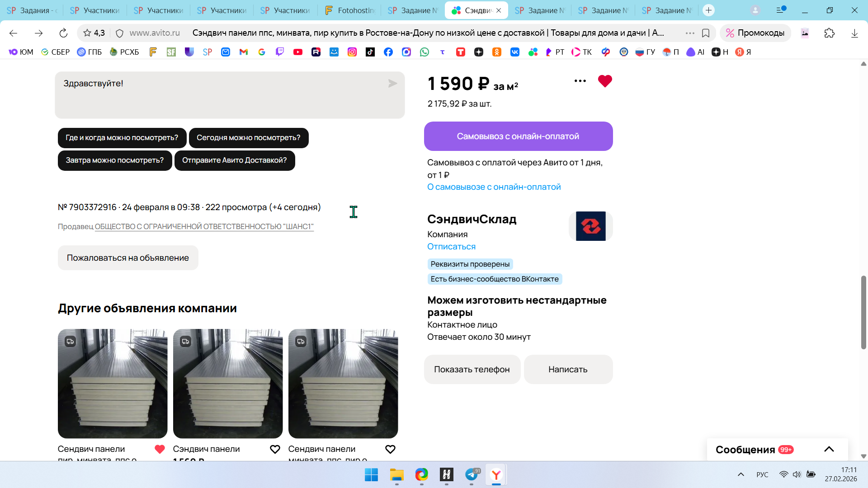The width and height of the screenshot is (868, 488).
Task: Click the vertical page scrollbar thumb
Action: [x=863, y=312]
